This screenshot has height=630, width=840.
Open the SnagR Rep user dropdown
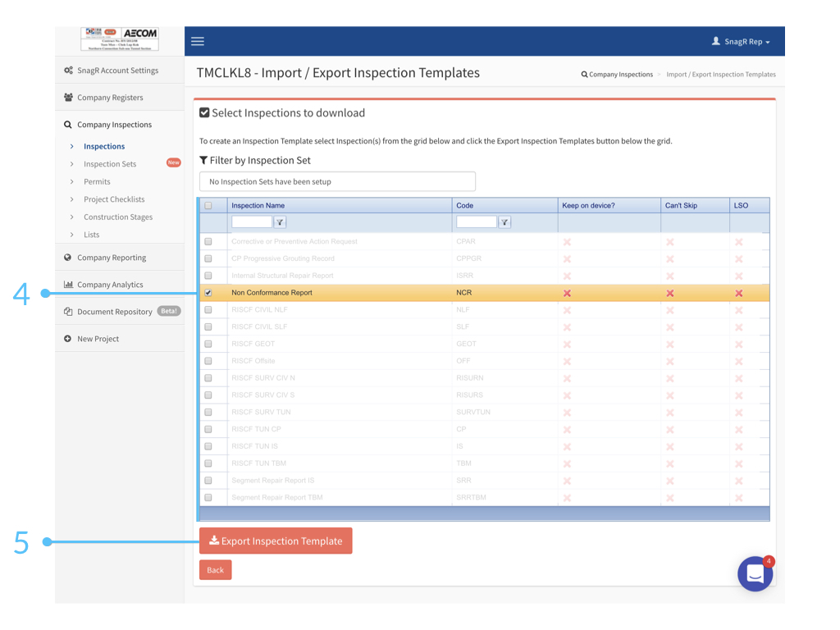(741, 41)
